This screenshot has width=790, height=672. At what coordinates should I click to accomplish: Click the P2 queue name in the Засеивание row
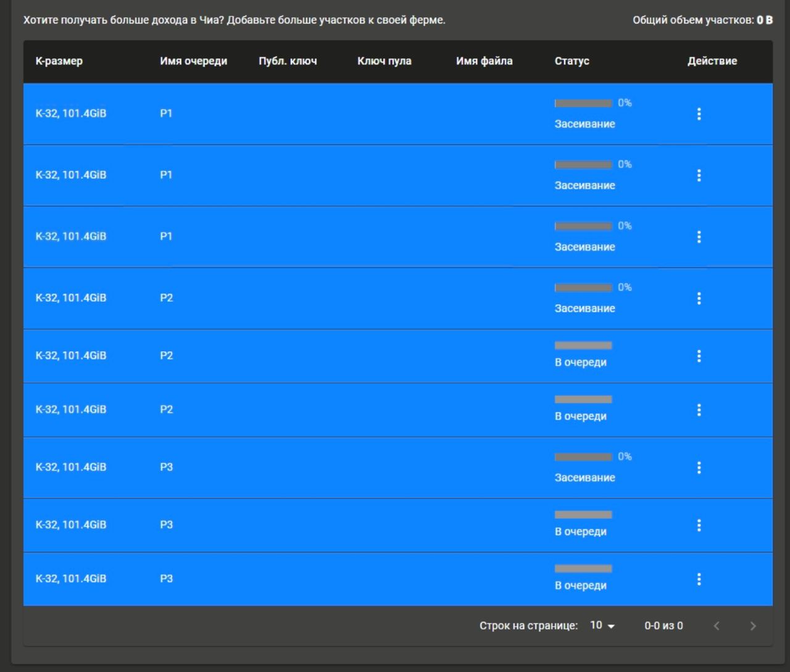point(167,298)
